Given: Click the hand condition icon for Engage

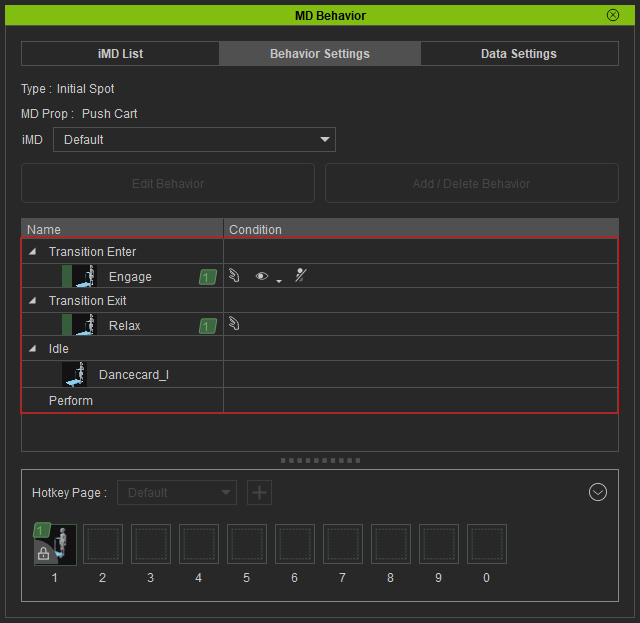Looking at the screenshot, I should pyautogui.click(x=234, y=276).
